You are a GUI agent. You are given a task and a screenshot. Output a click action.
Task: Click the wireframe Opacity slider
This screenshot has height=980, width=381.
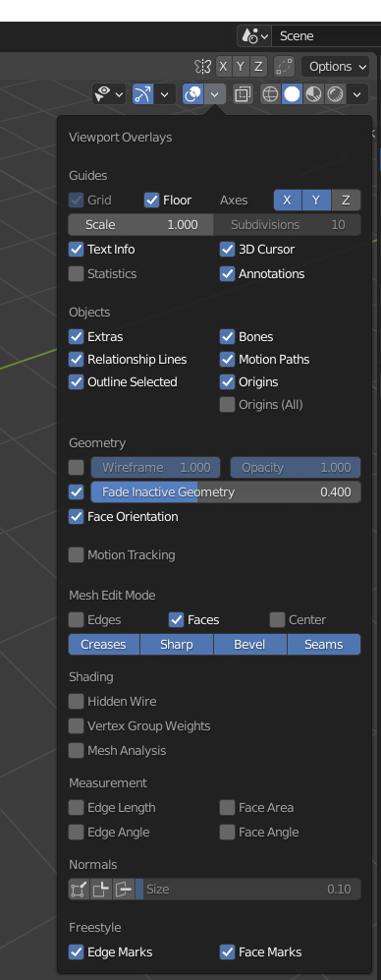tap(296, 468)
